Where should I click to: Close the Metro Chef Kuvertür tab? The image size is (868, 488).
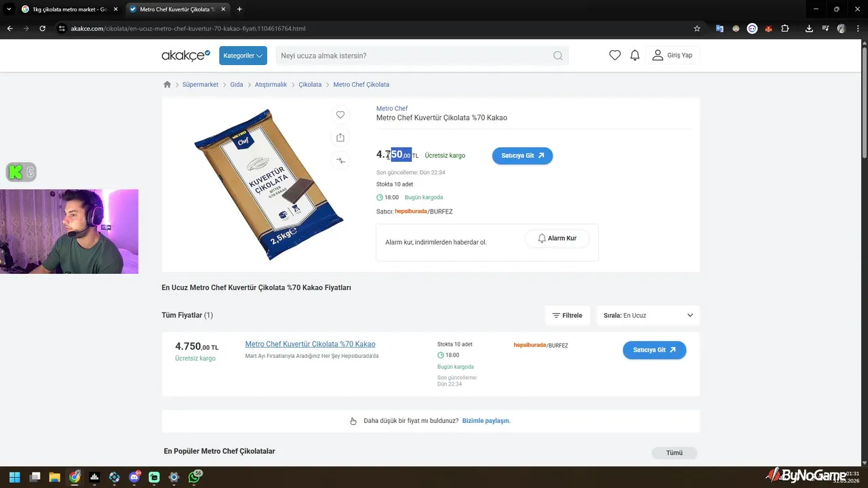tap(223, 9)
